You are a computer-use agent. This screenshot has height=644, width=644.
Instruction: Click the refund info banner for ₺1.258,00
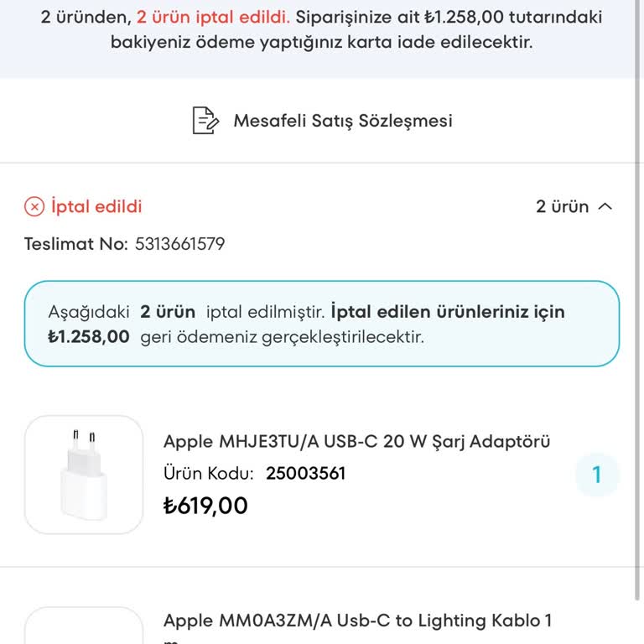point(322,325)
